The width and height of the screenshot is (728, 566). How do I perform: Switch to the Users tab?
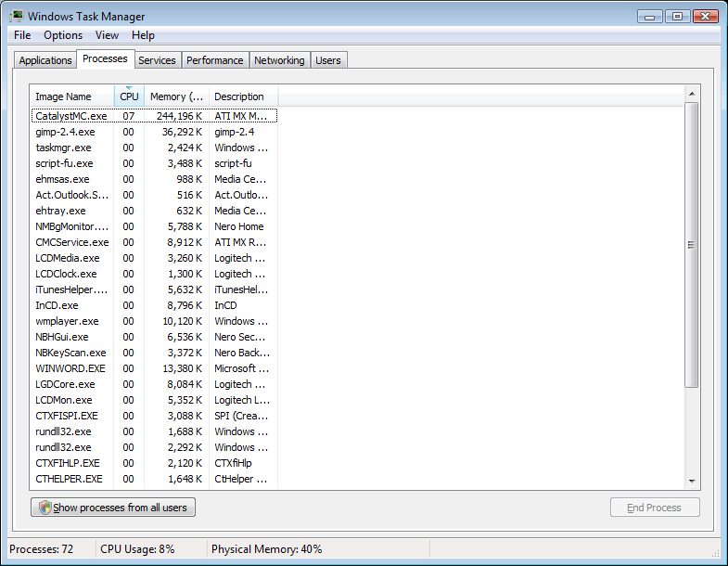pos(327,60)
